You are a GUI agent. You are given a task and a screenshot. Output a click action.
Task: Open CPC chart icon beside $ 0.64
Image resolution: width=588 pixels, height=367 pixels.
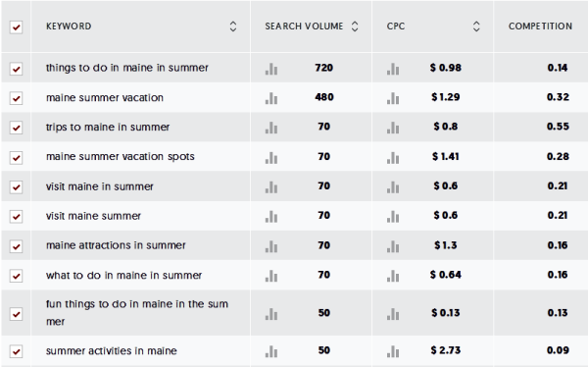(x=393, y=276)
